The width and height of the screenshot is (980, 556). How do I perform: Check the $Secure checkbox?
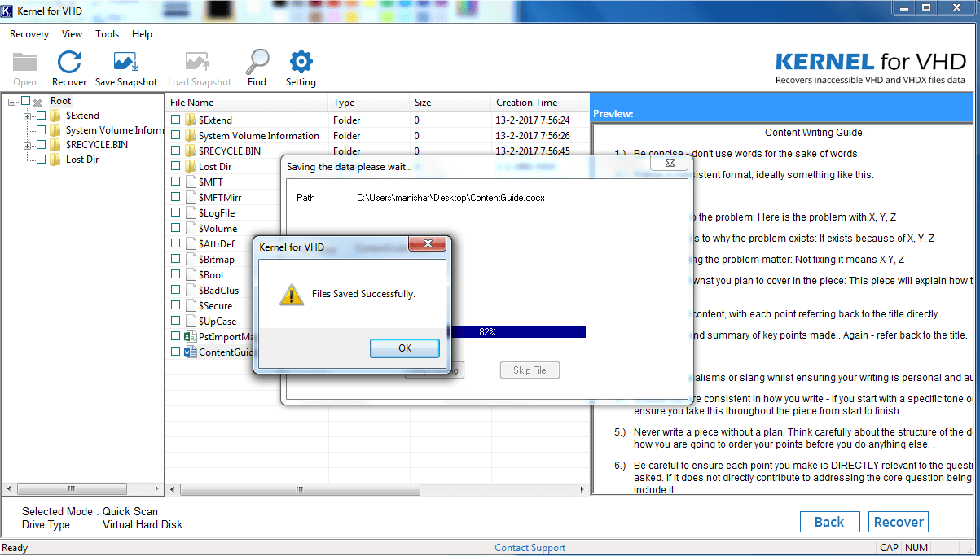[175, 305]
